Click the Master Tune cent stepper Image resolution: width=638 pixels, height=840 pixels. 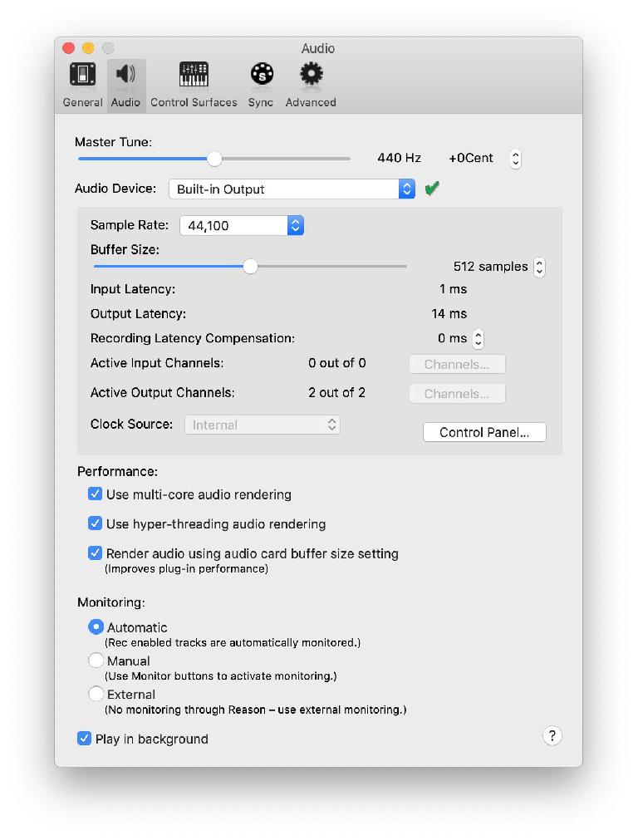pos(515,159)
